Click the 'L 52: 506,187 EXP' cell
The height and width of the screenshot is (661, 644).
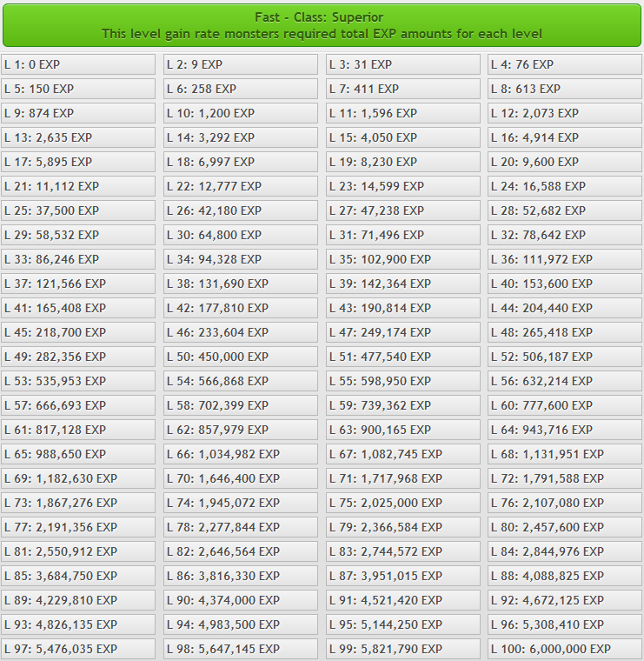tap(565, 357)
